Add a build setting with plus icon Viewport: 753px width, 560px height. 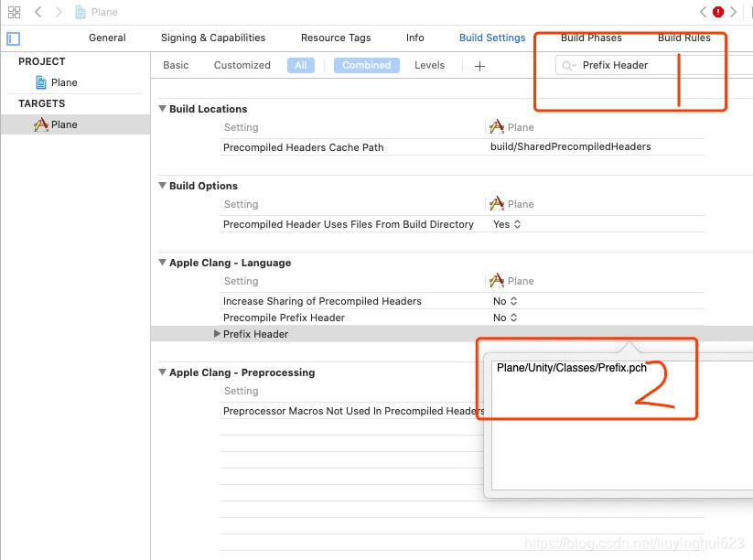tap(479, 66)
